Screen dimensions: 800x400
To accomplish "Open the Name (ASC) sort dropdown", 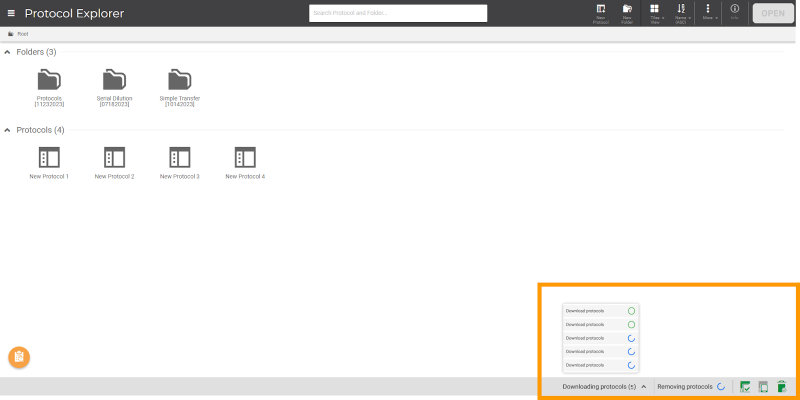I will (682, 12).
